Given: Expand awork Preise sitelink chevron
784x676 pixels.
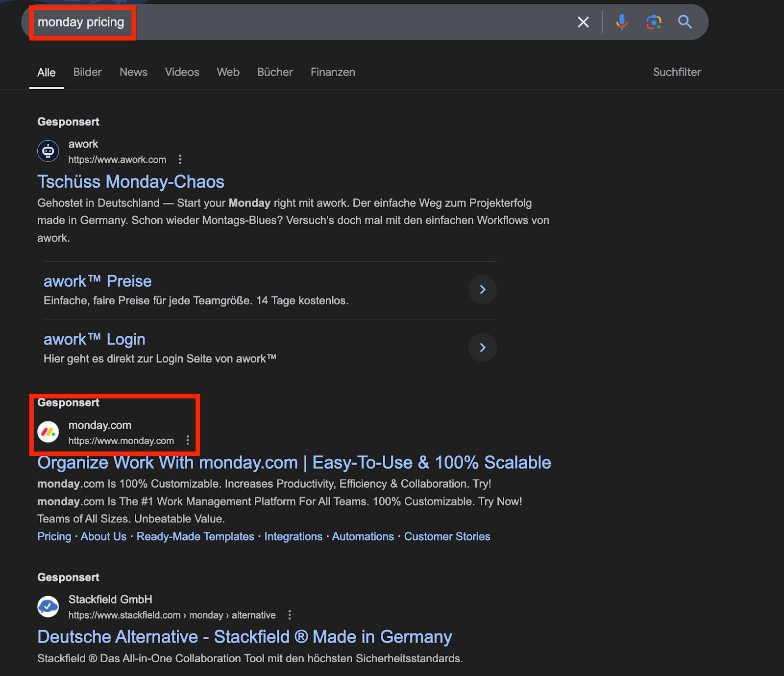Looking at the screenshot, I should click(483, 289).
